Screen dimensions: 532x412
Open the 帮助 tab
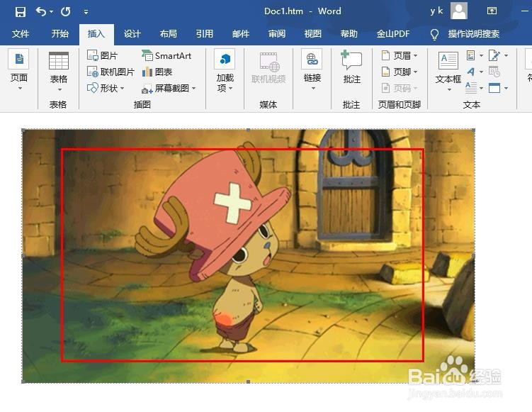tap(349, 33)
